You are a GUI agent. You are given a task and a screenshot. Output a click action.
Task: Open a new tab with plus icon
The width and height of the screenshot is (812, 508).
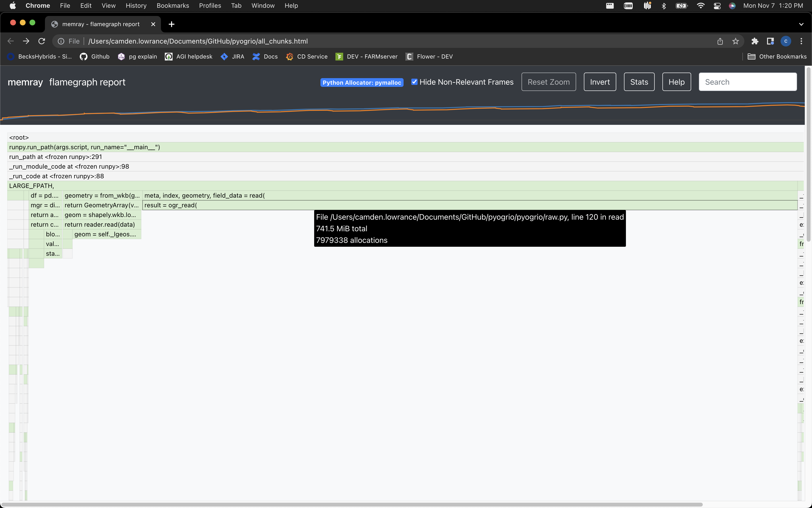171,24
